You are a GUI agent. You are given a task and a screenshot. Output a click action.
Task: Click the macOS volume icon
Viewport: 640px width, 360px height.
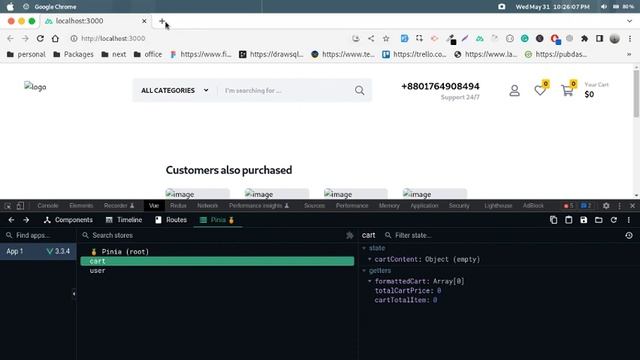pos(604,7)
